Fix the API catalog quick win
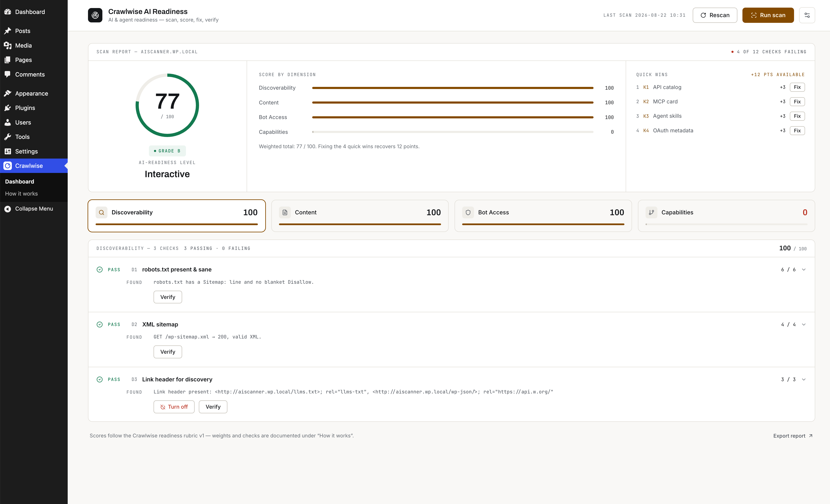 [x=797, y=87]
